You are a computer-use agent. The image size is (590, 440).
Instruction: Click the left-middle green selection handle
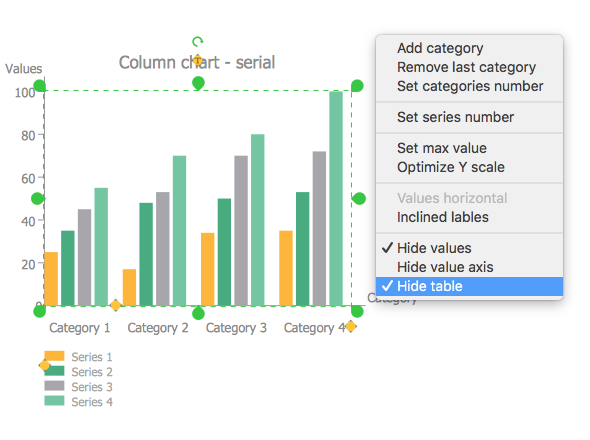[38, 198]
